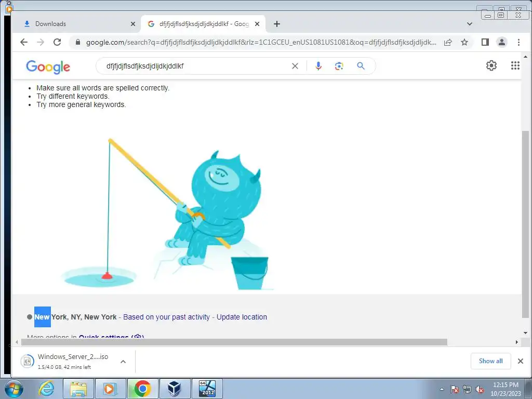Image resolution: width=532 pixels, height=399 pixels.
Task: Open VirtualBox from the taskbar
Action: pos(175,389)
